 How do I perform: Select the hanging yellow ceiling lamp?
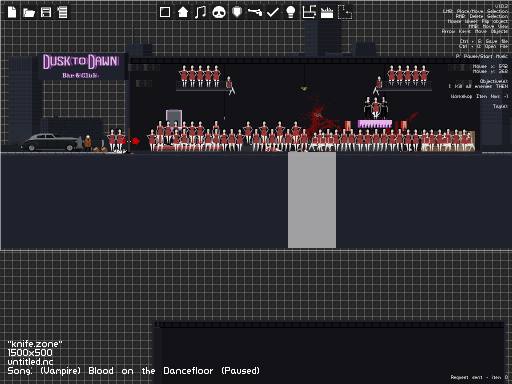pos(304,88)
